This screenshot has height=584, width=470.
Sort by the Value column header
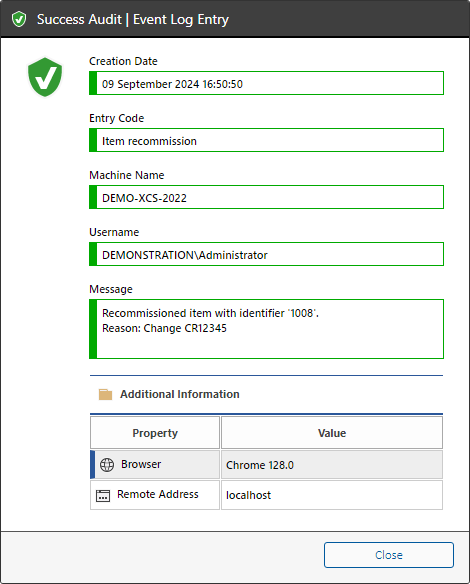point(332,433)
